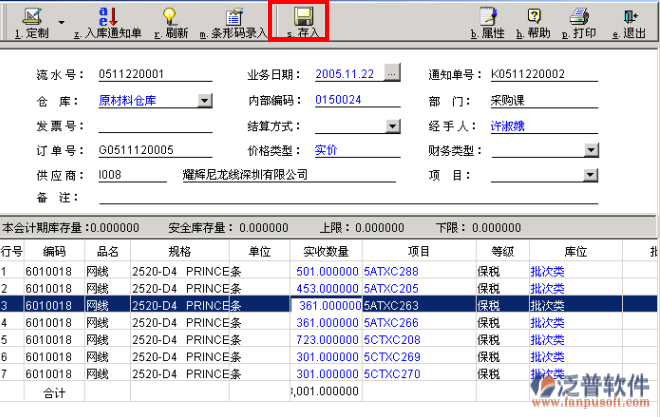
Task: Select quantity 501.000000 in row 1
Action: 327,271
